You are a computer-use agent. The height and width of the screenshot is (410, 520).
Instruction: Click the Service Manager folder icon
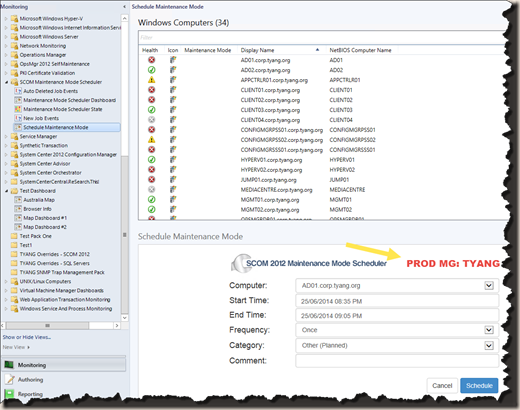pyautogui.click(x=14, y=136)
